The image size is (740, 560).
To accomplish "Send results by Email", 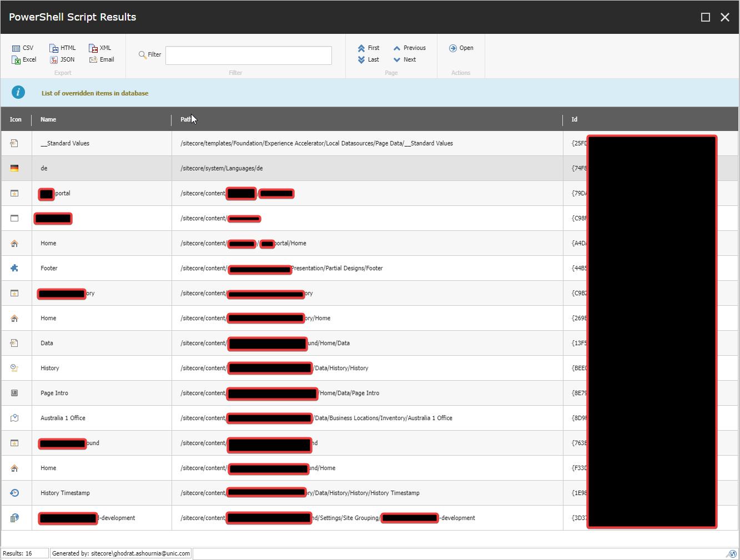I will 102,60.
